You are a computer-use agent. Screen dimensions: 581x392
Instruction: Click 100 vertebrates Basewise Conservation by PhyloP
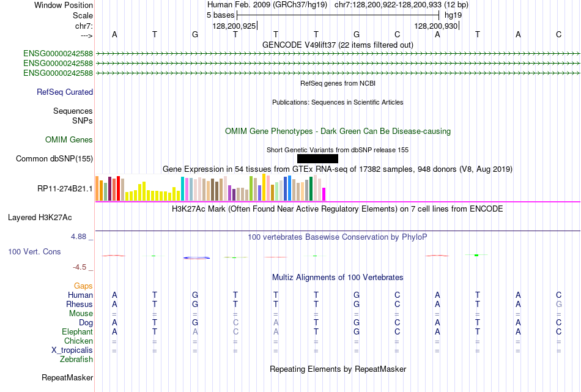(338, 237)
